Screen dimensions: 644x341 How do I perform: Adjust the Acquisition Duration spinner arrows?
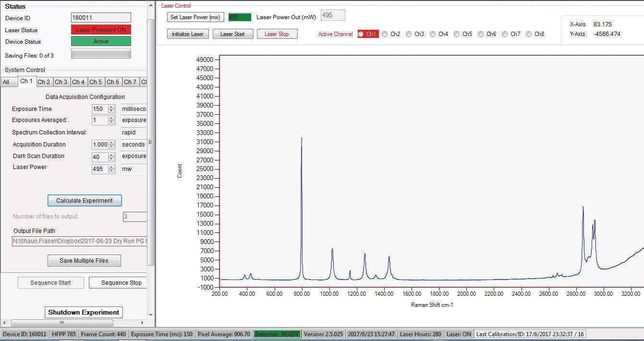tap(112, 145)
